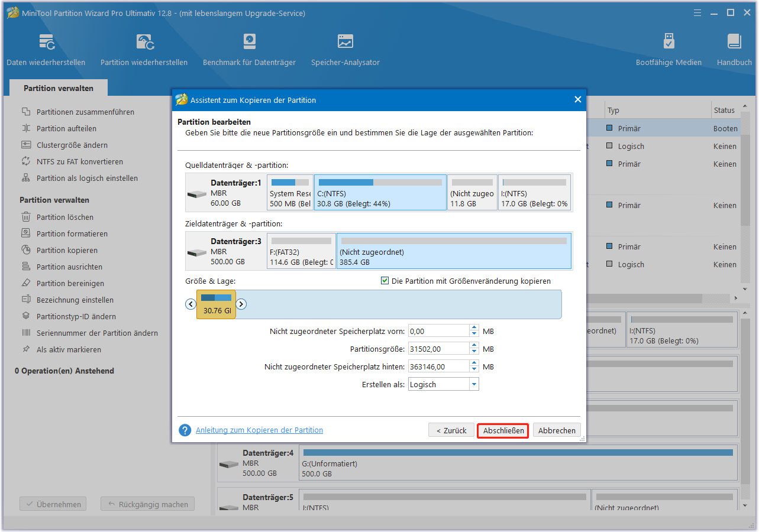Open Bootfähige Medien builder
Screen dimensions: 759x532
[668, 50]
